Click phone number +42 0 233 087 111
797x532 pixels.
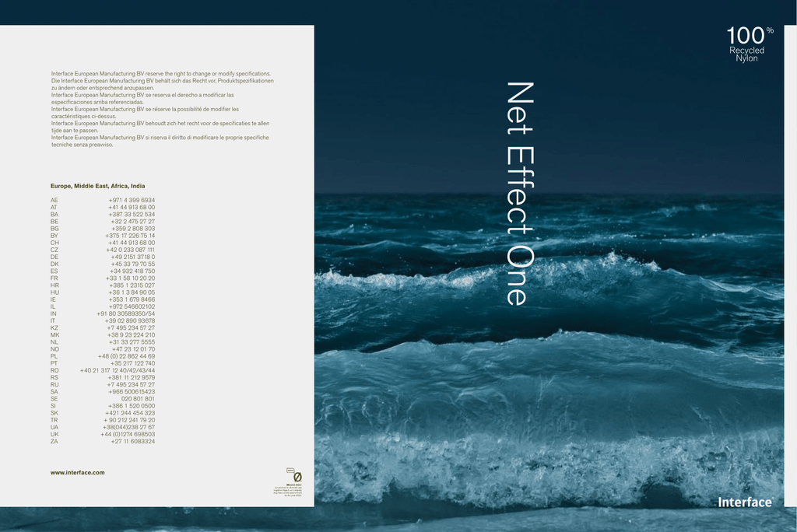coord(131,250)
